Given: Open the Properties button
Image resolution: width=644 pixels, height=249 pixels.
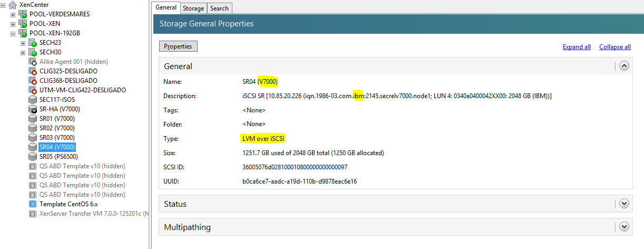Looking at the screenshot, I should click(x=178, y=46).
